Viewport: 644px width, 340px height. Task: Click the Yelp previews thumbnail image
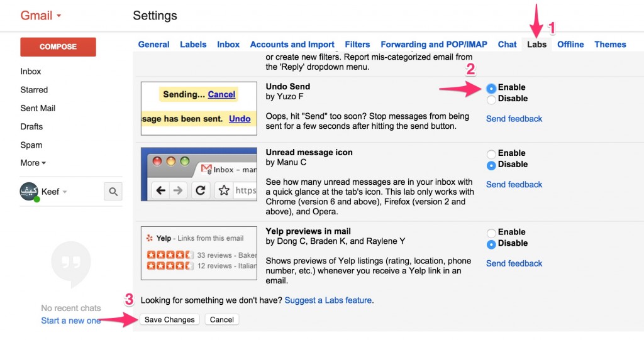coord(199,253)
